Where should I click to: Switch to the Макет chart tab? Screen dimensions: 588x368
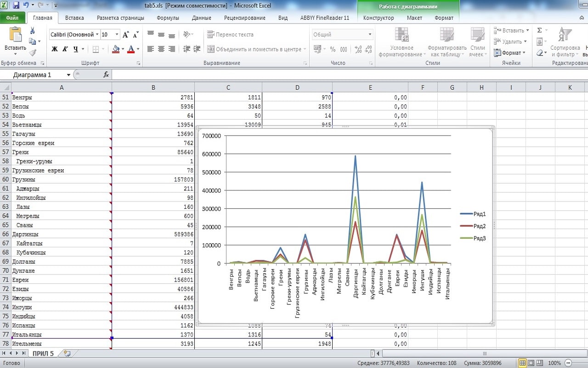click(414, 18)
